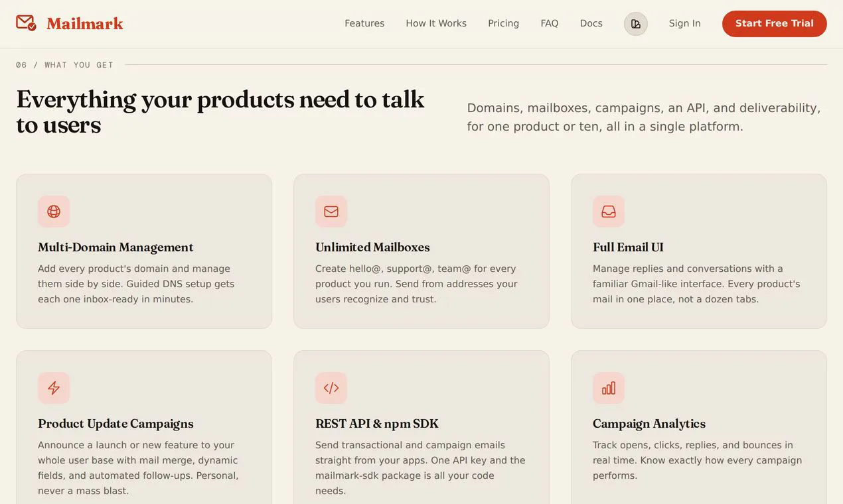843x504 pixels.
Task: Click the Full Email UI inbox icon
Action: 609,212
